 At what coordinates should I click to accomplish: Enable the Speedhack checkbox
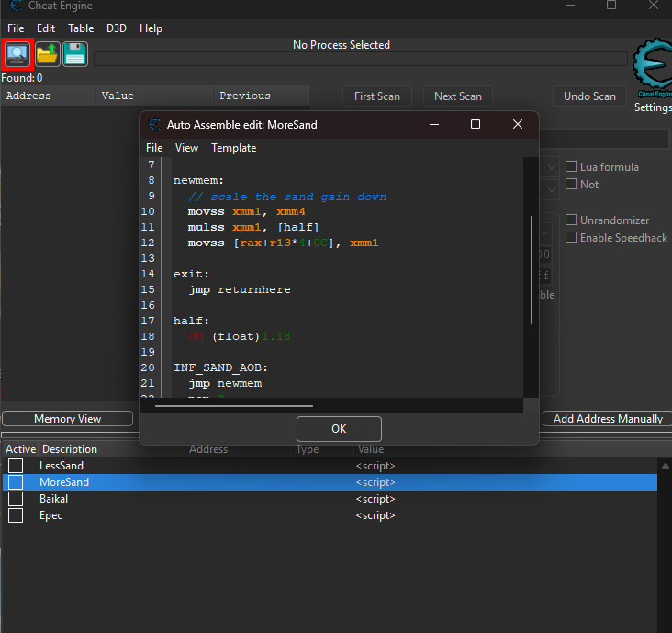pyautogui.click(x=571, y=238)
